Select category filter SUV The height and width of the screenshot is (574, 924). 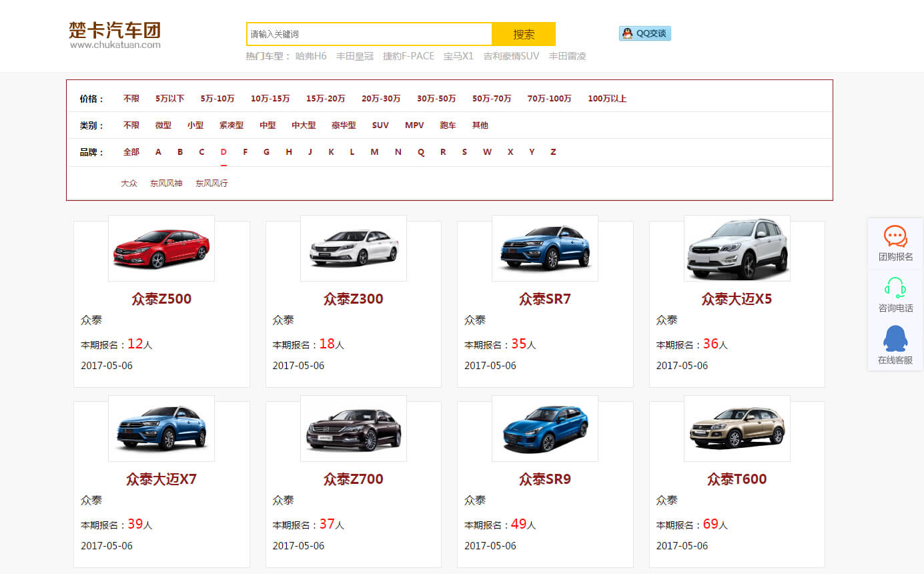[380, 125]
